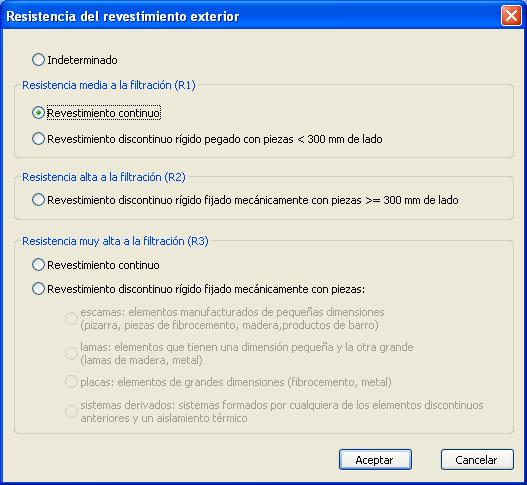Click the Resistencia media a la filtración (R1) heading
The width and height of the screenshot is (527, 485).
[x=109, y=85]
